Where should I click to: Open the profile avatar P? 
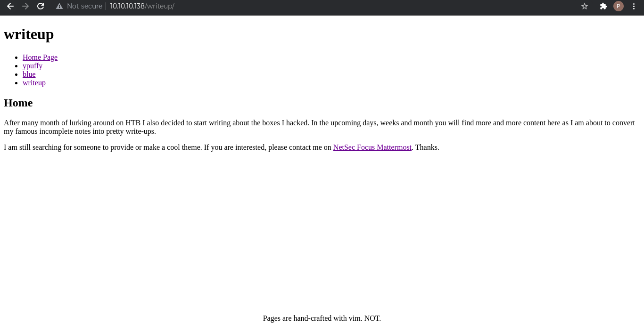click(618, 6)
